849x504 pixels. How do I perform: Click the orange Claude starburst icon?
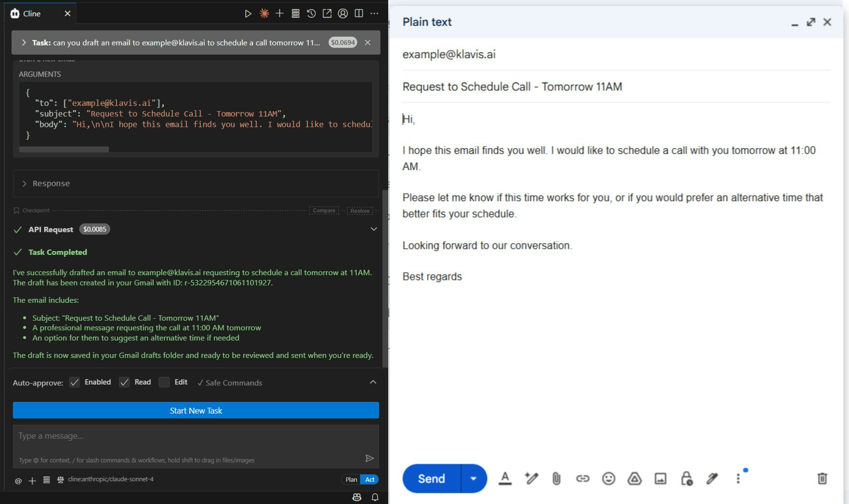(264, 14)
